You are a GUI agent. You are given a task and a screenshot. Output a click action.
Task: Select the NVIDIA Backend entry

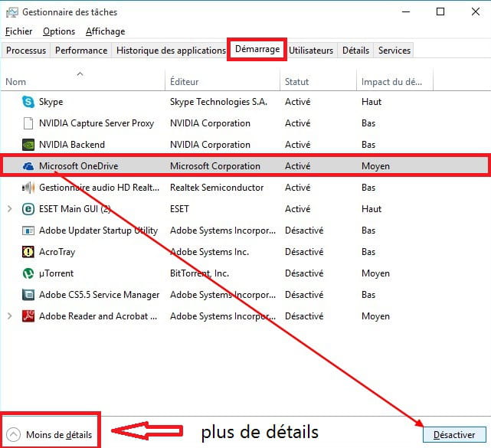click(72, 145)
